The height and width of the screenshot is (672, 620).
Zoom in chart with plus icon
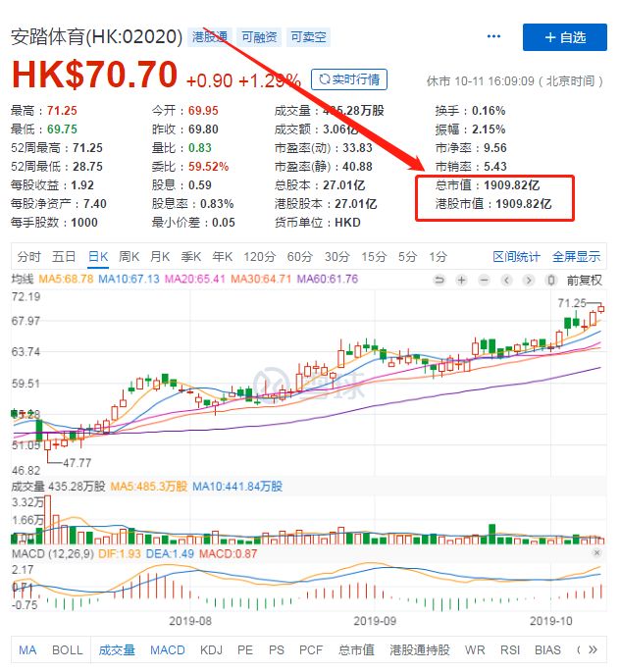(461, 281)
